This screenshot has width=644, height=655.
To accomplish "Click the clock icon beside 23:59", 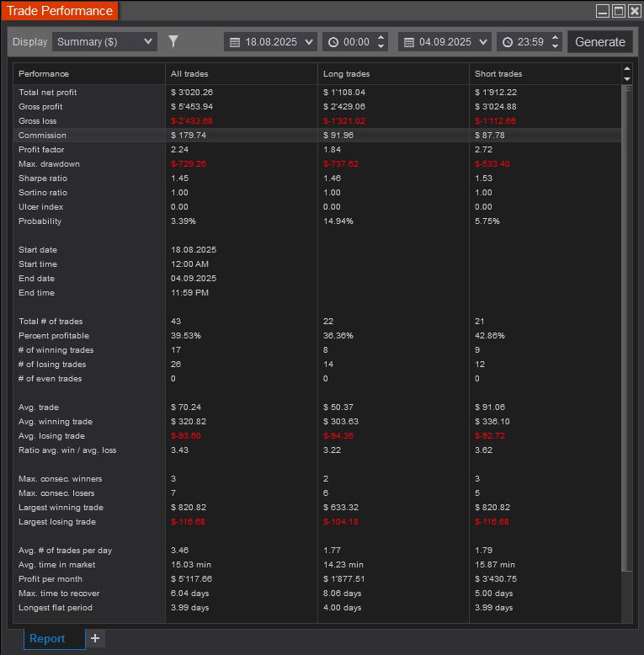I will 508,42.
